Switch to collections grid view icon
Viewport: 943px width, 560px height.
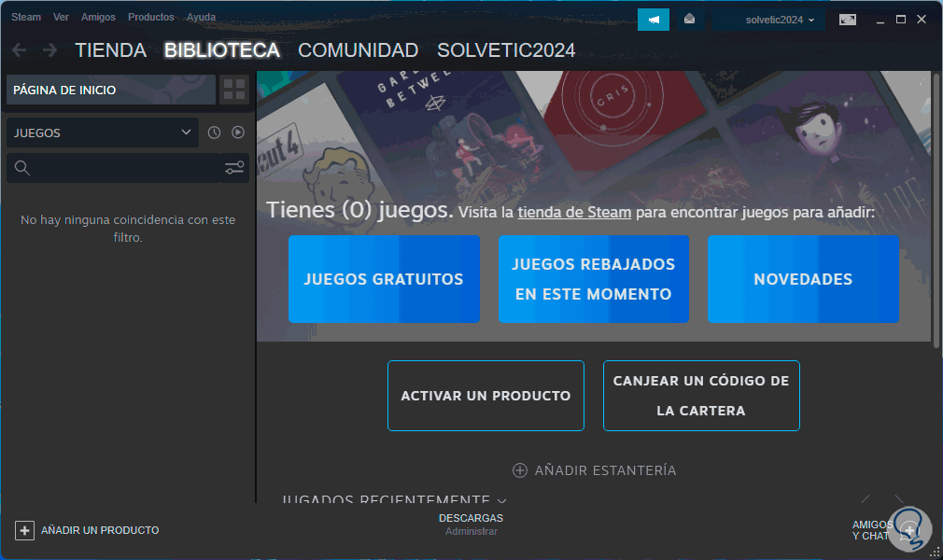point(234,90)
